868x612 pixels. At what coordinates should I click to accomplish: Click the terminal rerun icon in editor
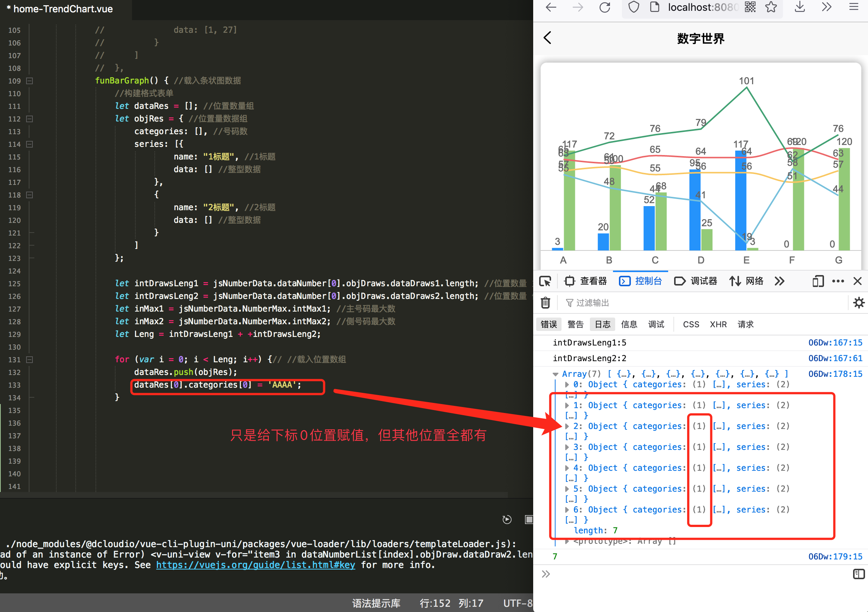tap(507, 520)
